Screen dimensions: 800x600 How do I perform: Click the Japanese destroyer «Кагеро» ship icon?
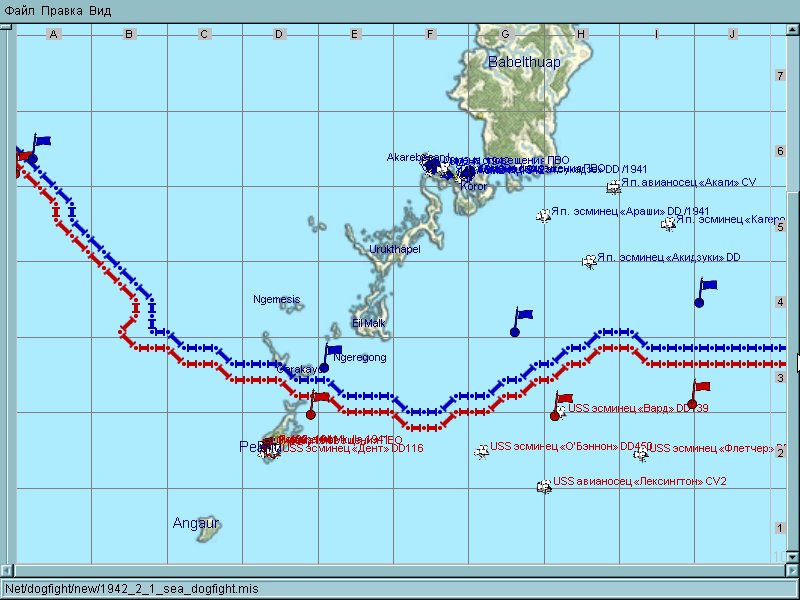pyautogui.click(x=668, y=223)
